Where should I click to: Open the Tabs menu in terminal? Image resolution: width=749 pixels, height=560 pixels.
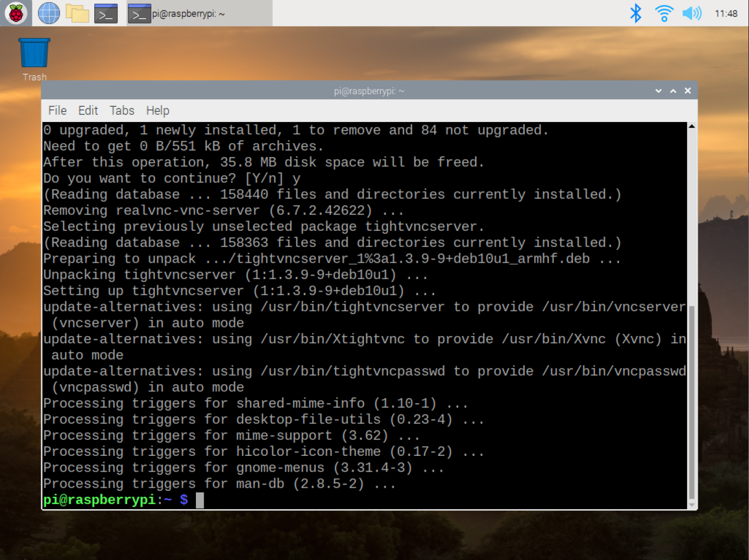pyautogui.click(x=122, y=110)
